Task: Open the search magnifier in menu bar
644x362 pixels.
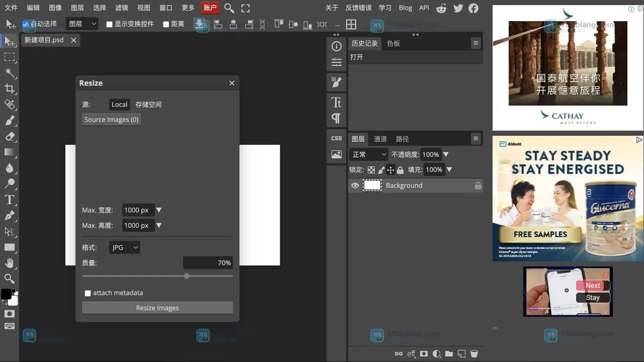Action: tap(229, 8)
